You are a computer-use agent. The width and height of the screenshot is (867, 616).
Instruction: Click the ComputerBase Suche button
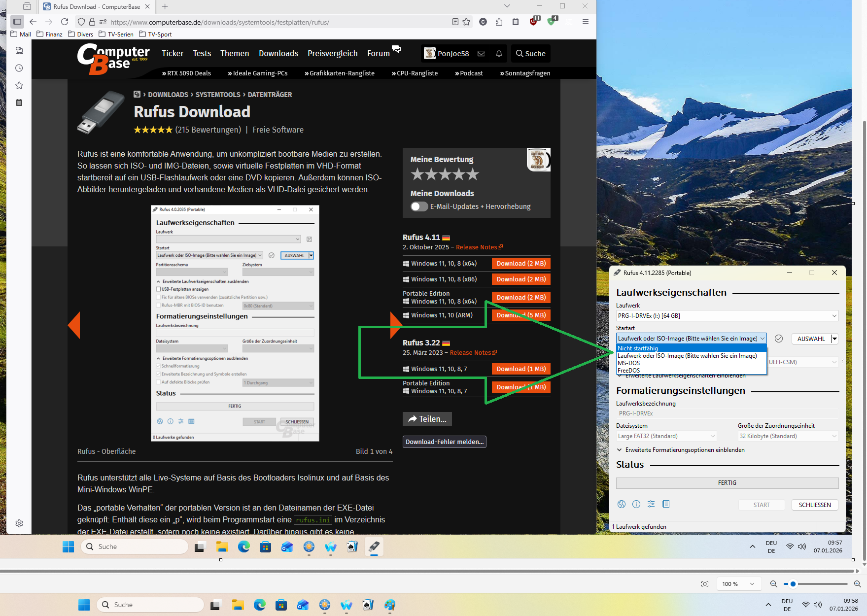click(531, 53)
